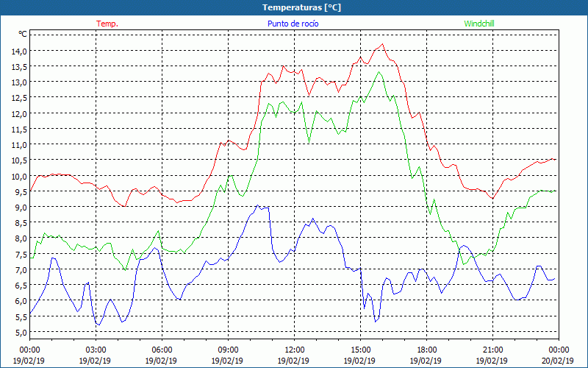Click the 13,0 y-axis value
The width and height of the screenshot is (588, 368).
(19, 82)
